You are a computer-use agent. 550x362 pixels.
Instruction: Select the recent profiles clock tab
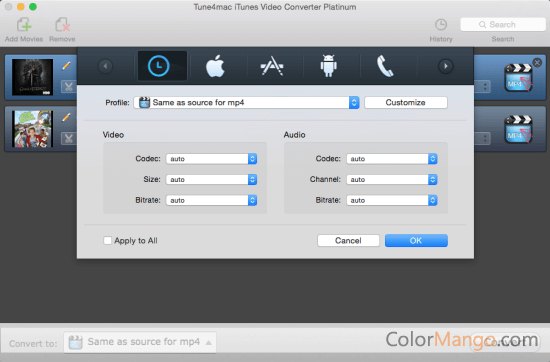coord(162,66)
